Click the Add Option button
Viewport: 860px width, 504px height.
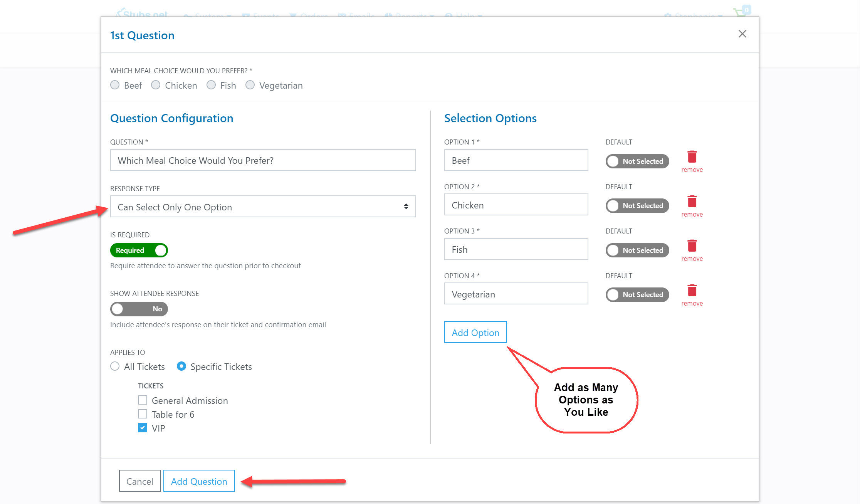[475, 332]
